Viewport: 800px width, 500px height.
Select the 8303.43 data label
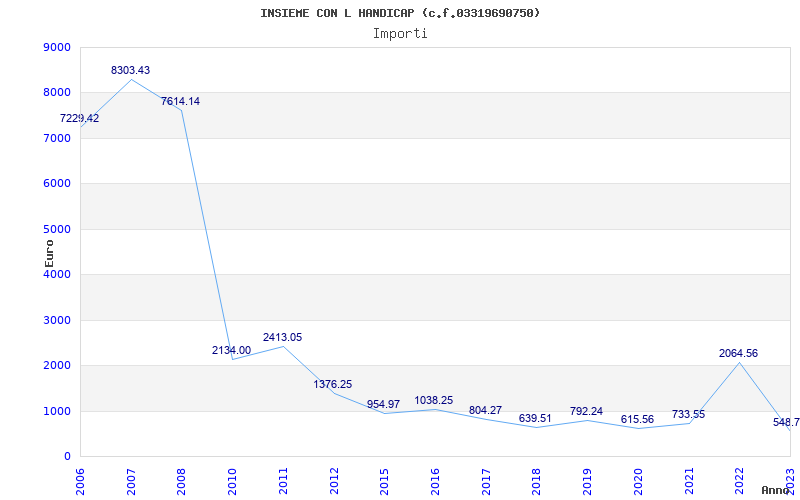pos(131,70)
